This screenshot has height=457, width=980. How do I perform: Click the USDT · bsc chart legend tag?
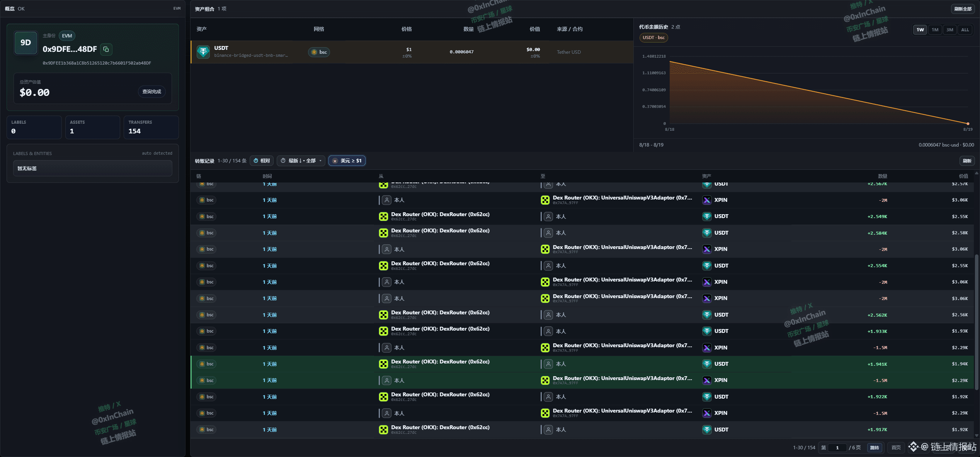click(x=653, y=38)
